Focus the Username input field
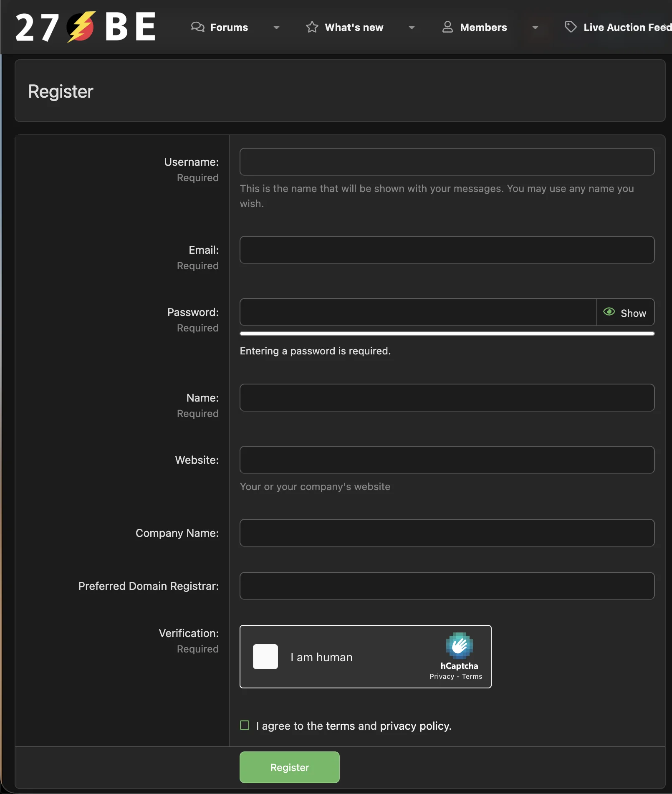 coord(447,162)
